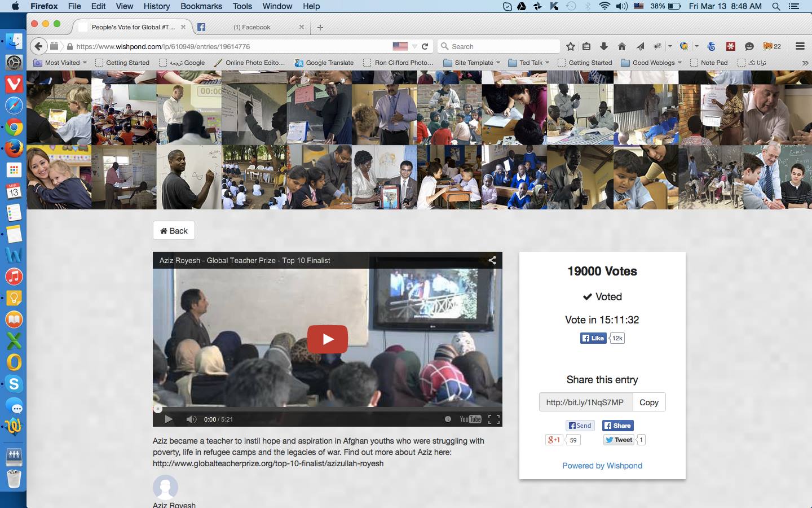Click the Search input field in toolbar
This screenshot has width=812, height=508.
tap(499, 46)
